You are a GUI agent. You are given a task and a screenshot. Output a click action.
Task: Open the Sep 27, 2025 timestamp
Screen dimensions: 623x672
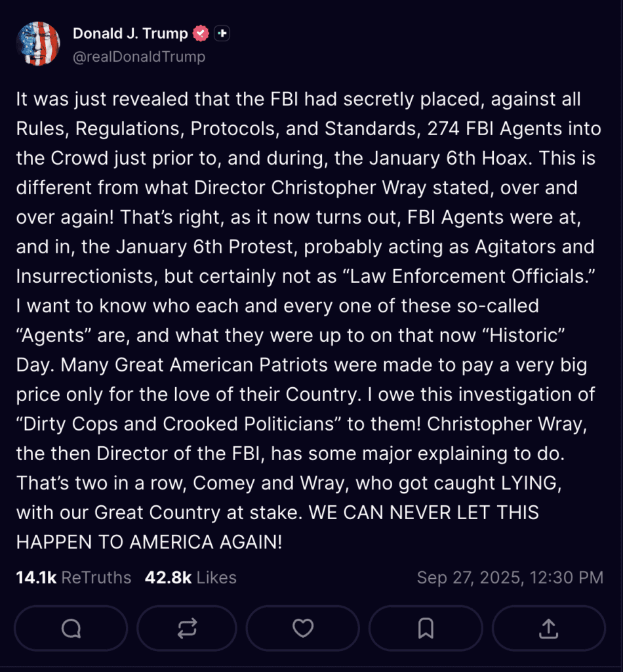click(510, 577)
